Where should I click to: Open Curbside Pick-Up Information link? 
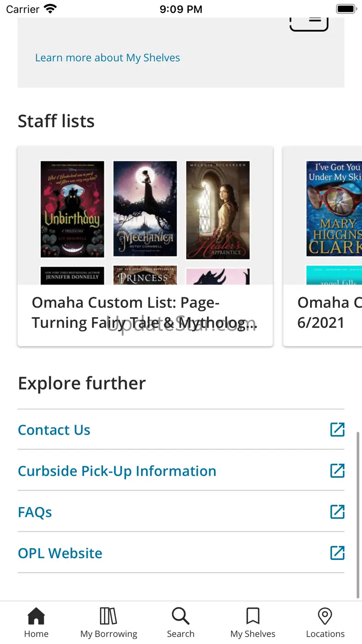117,471
